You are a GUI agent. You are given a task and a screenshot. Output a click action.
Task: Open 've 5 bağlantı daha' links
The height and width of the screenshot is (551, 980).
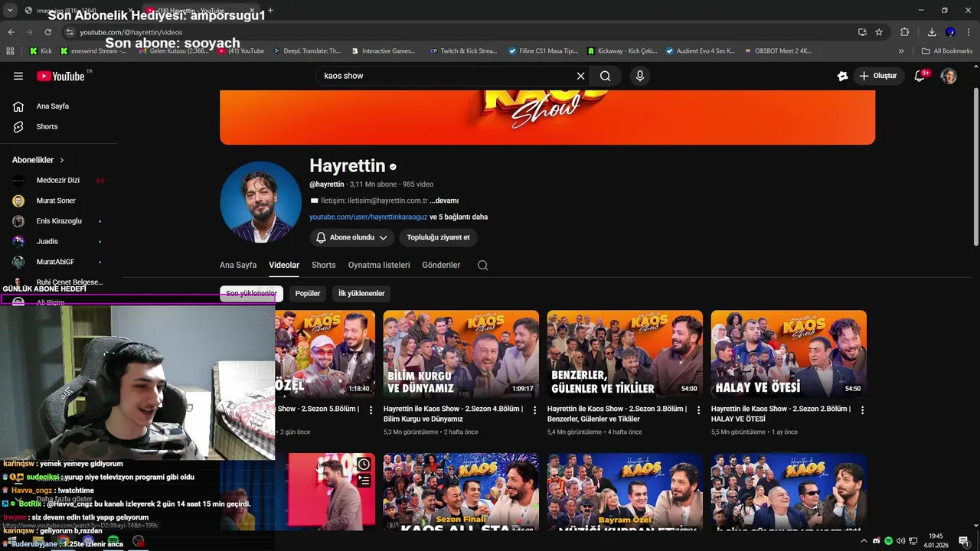tap(459, 217)
